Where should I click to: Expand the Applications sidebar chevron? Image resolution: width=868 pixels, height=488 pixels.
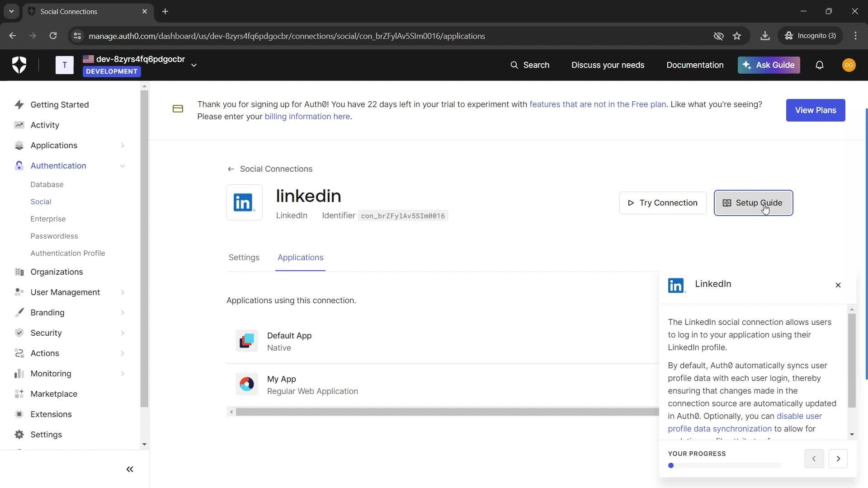[x=123, y=145]
